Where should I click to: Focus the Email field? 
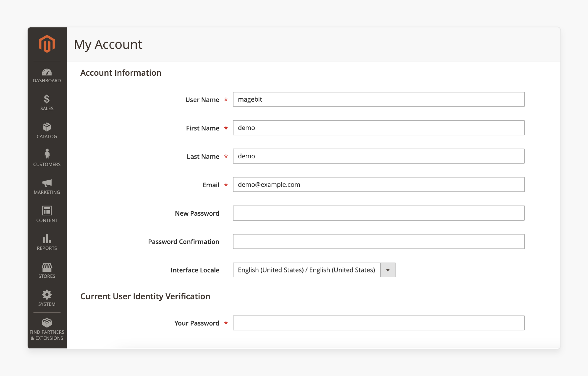pos(379,185)
